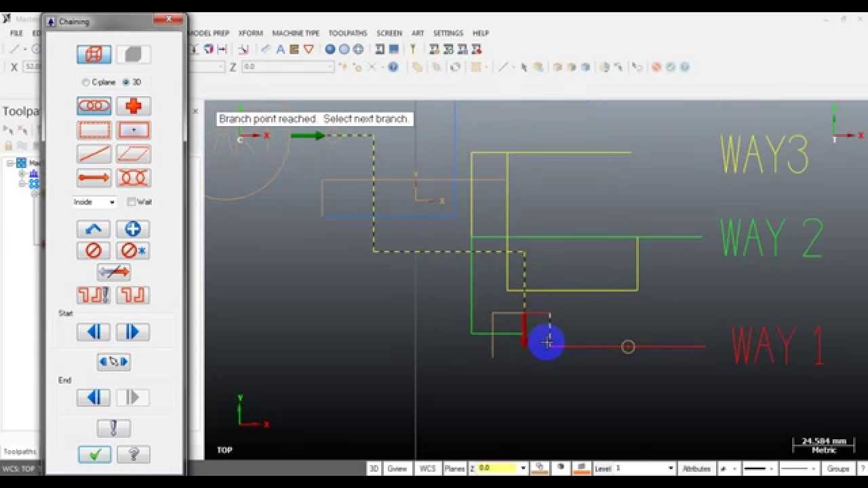
Task: Choose the Partial chain selection icon
Action: 134,178
